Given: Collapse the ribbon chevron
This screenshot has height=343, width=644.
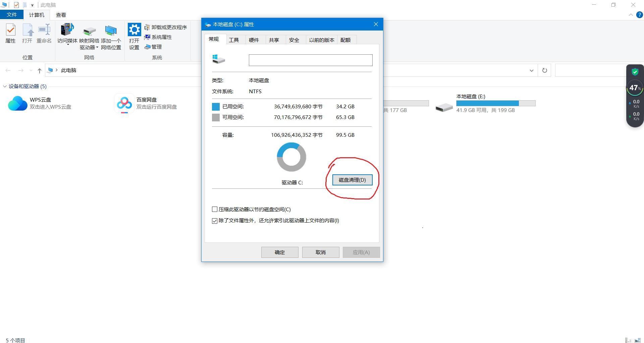Looking at the screenshot, I should [x=631, y=15].
